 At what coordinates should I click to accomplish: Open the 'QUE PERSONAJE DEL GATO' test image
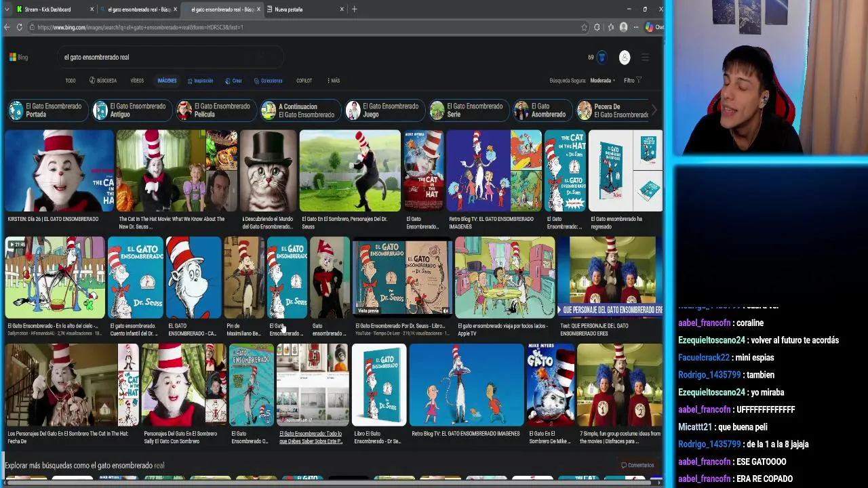(x=610, y=277)
